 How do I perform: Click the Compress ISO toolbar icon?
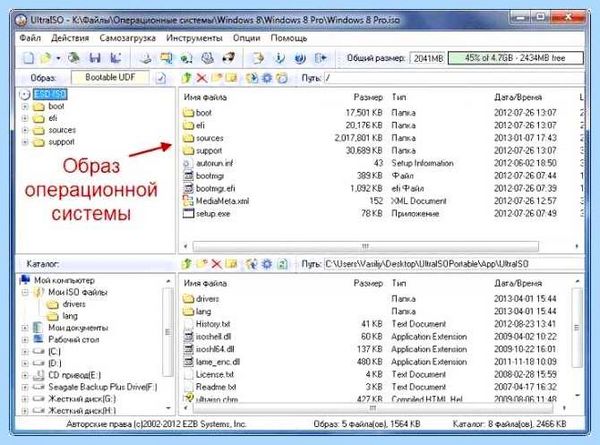[x=186, y=58]
